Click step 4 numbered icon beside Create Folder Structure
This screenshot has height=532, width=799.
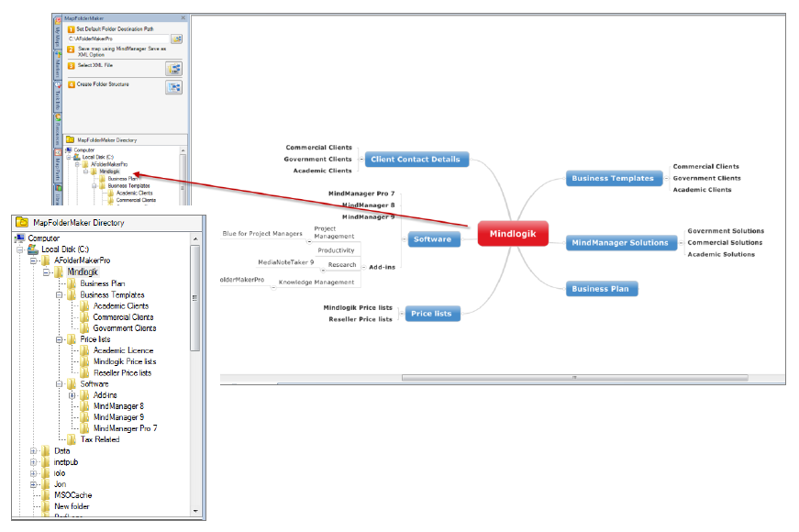point(72,84)
